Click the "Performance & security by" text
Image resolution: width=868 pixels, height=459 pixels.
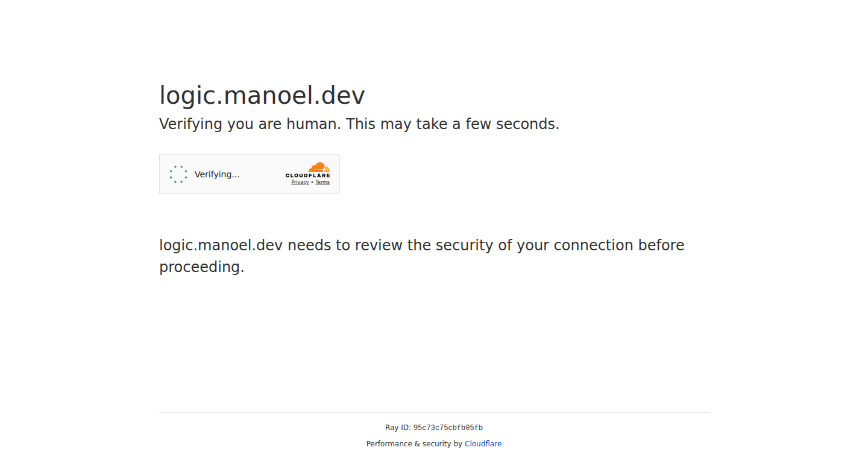(x=414, y=444)
